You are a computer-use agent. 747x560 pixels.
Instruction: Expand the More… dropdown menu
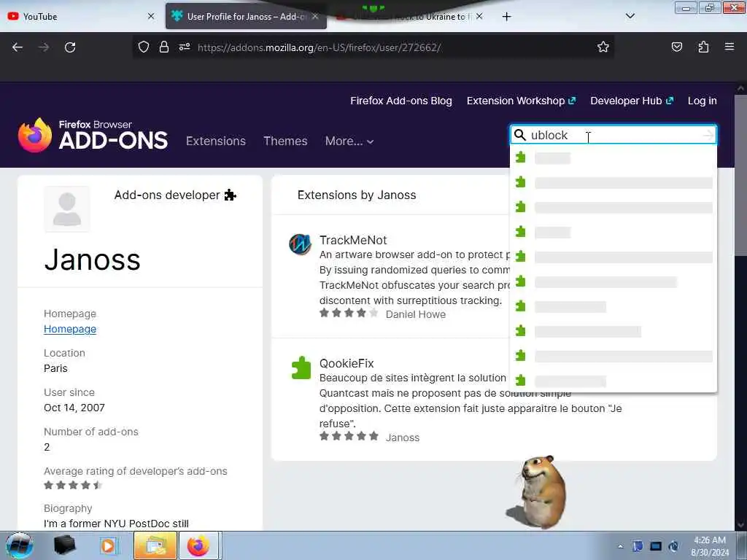349,141
